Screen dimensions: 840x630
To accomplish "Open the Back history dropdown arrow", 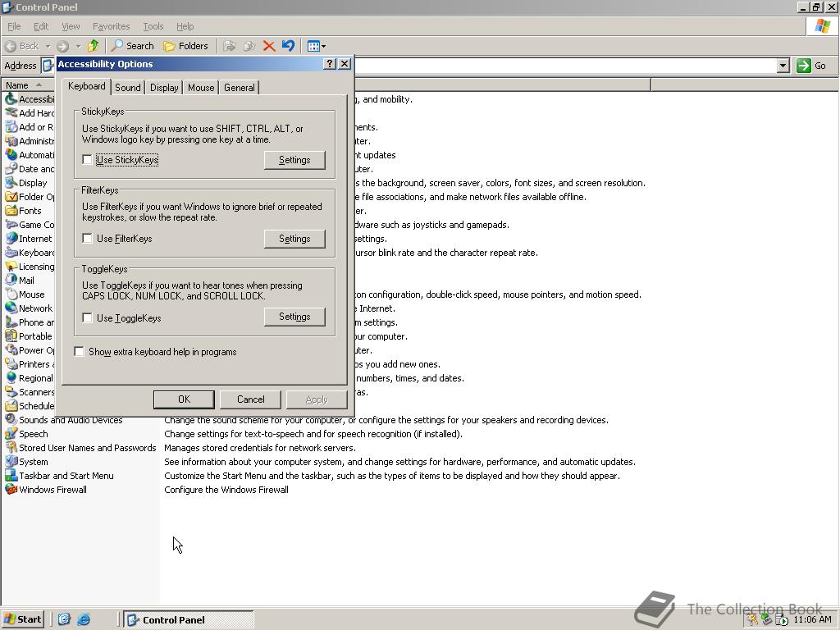I will [48, 46].
